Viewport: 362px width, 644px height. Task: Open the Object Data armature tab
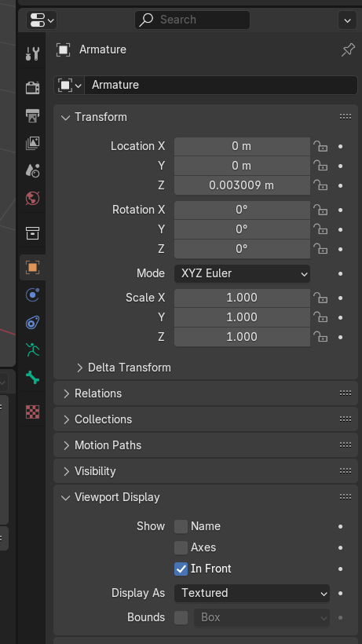coord(32,349)
